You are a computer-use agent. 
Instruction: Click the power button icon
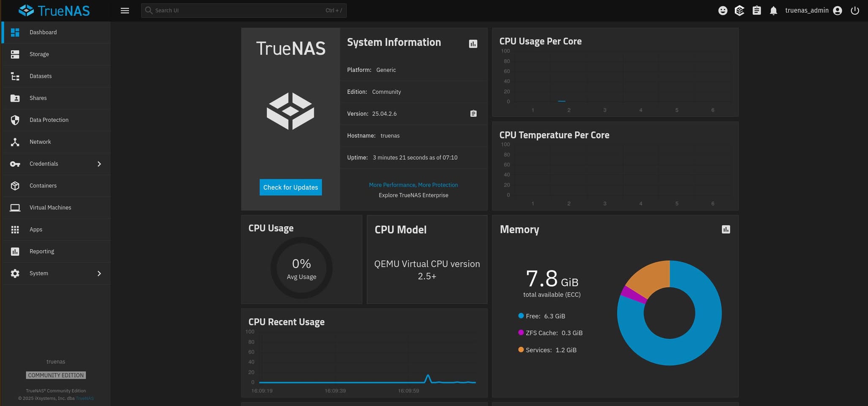(854, 11)
